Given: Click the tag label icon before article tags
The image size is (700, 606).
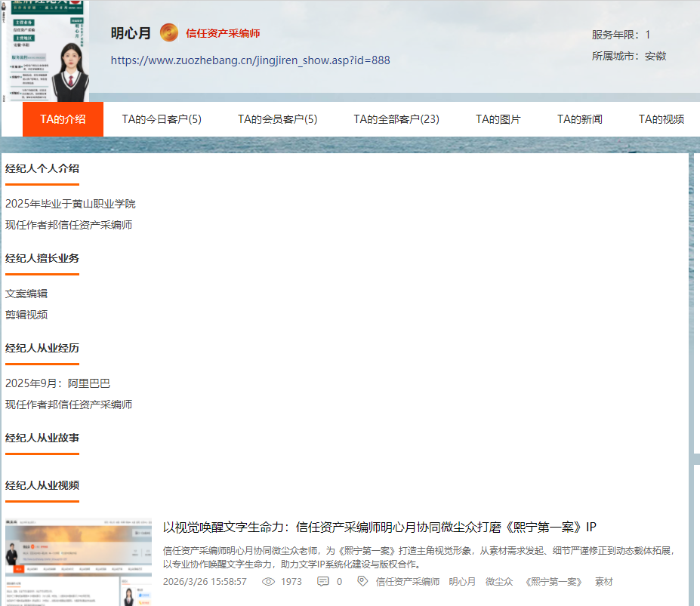Looking at the screenshot, I should coord(362,582).
